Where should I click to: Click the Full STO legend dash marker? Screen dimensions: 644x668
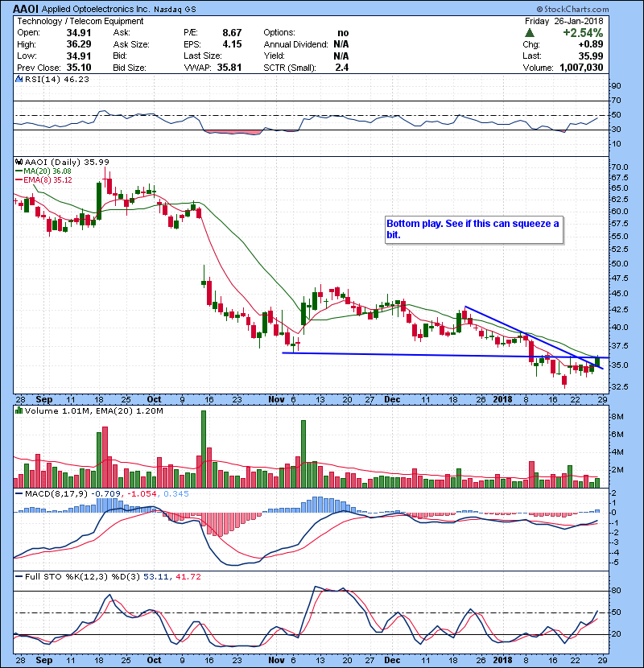tap(19, 576)
